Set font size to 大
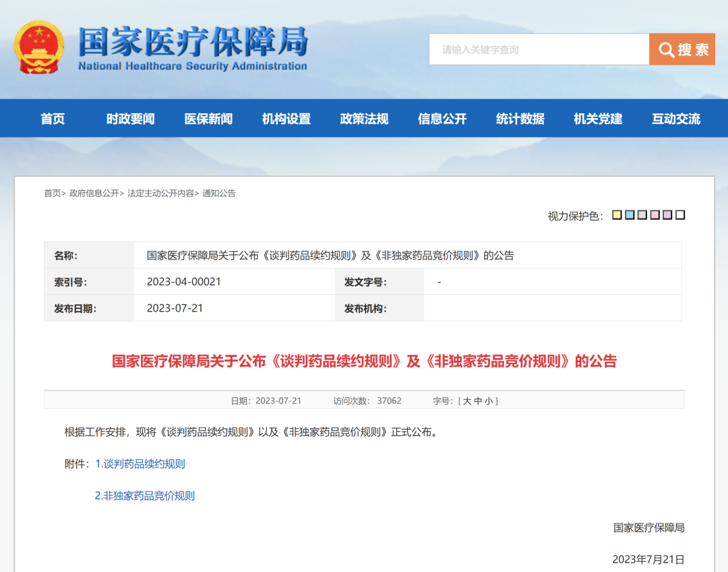 click(x=467, y=401)
